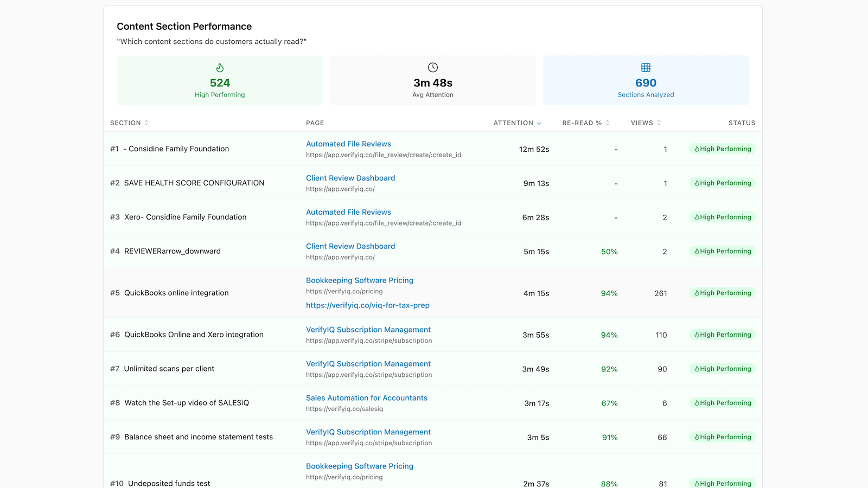Click the descending sort arrow next to ATTENTION
The height and width of the screenshot is (488, 868).
539,123
